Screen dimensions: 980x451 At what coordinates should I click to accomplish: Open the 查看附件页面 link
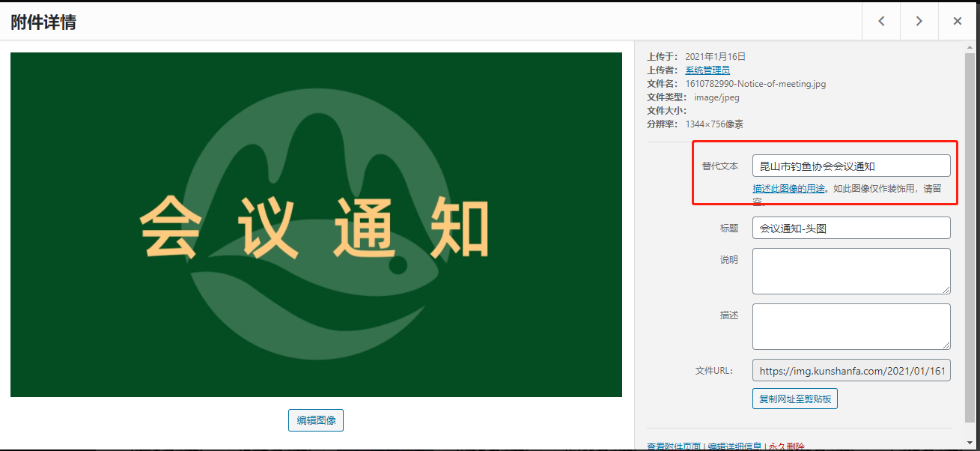tap(674, 446)
